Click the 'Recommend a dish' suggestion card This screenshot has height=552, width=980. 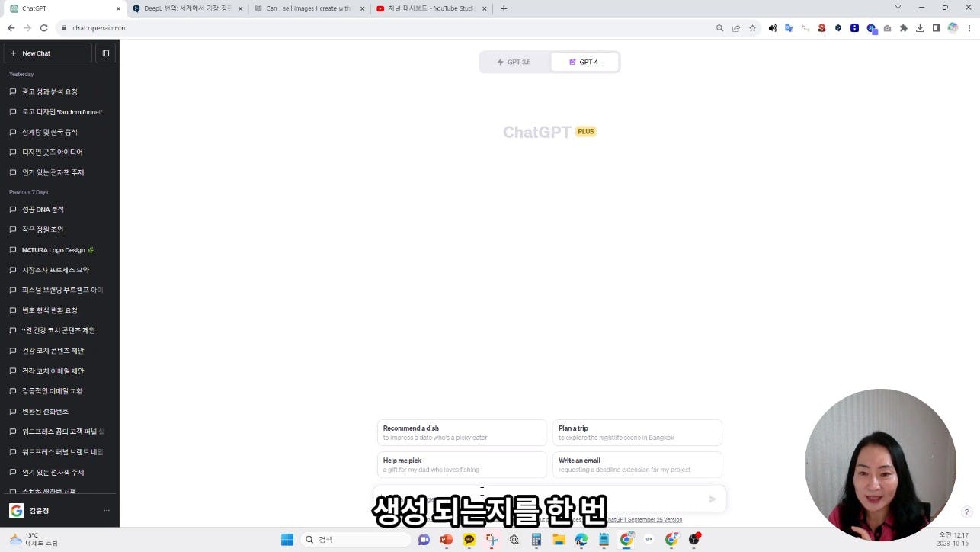tap(462, 433)
